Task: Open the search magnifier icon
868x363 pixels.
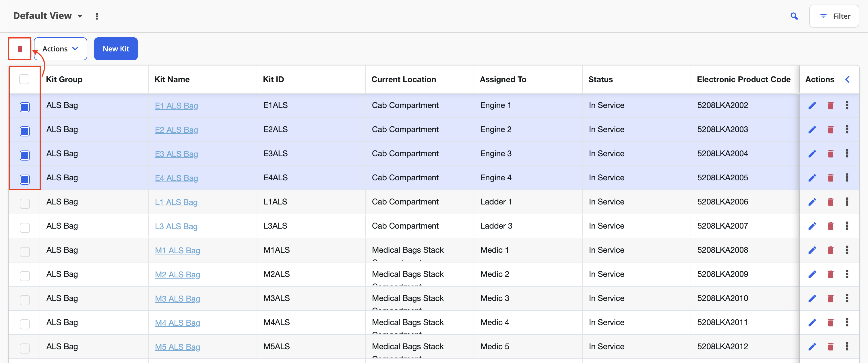Action: [794, 16]
